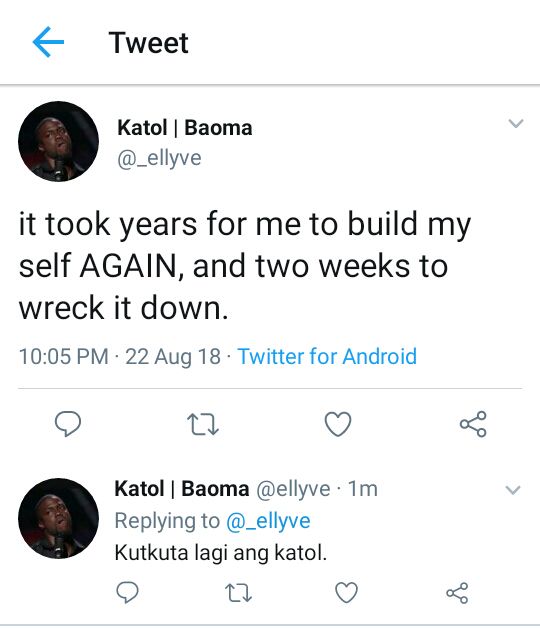The image size is (540, 629).
Task: Tap the Tweet header title
Action: click(x=148, y=43)
